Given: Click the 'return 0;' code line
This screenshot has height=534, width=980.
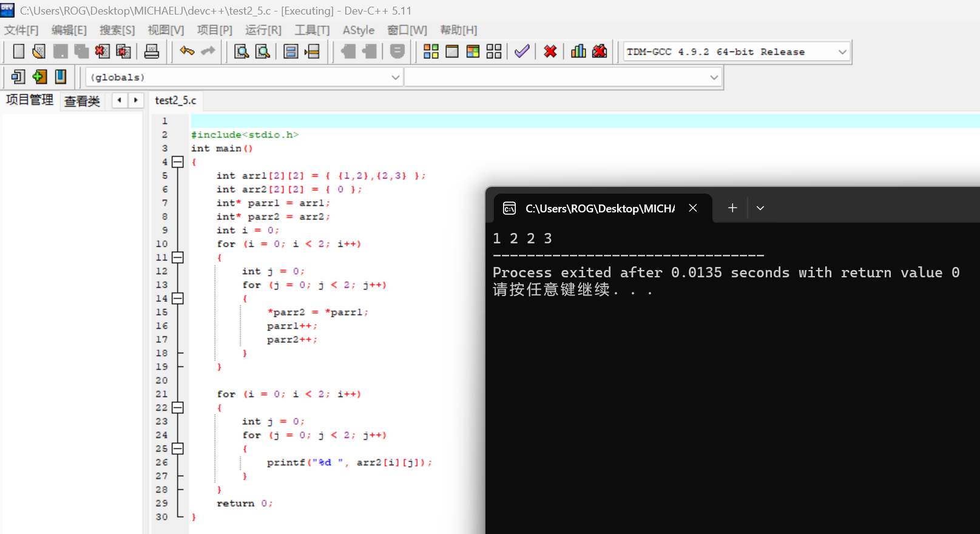Looking at the screenshot, I should coord(245,503).
